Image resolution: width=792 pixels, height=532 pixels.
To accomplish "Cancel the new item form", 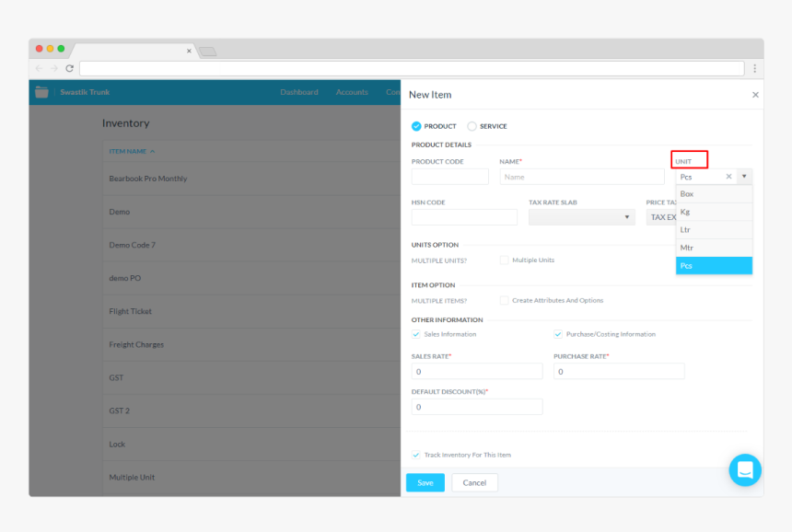I will [474, 482].
